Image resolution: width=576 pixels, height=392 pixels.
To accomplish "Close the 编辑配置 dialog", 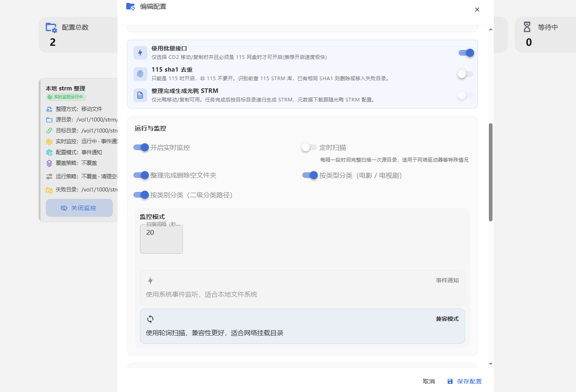I will click(x=477, y=9).
